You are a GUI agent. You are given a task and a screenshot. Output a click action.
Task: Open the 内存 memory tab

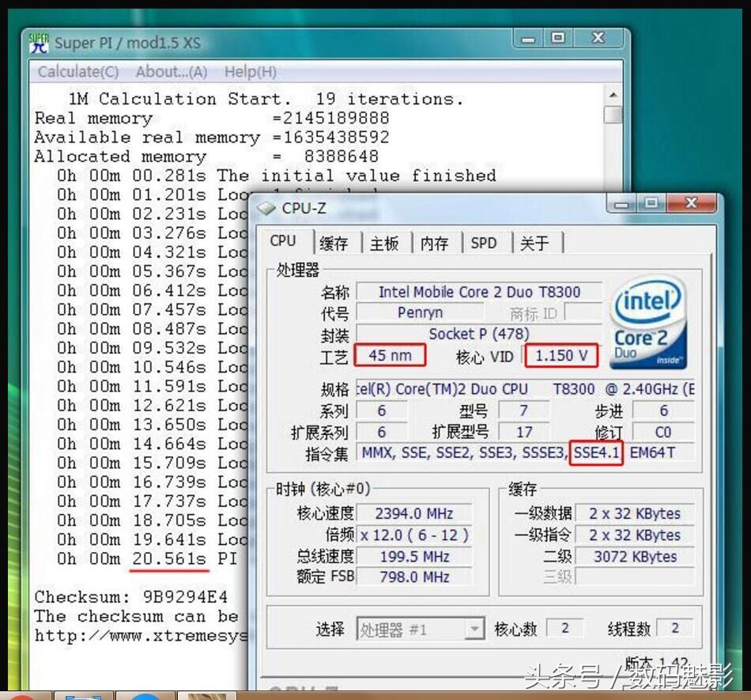pyautogui.click(x=435, y=243)
